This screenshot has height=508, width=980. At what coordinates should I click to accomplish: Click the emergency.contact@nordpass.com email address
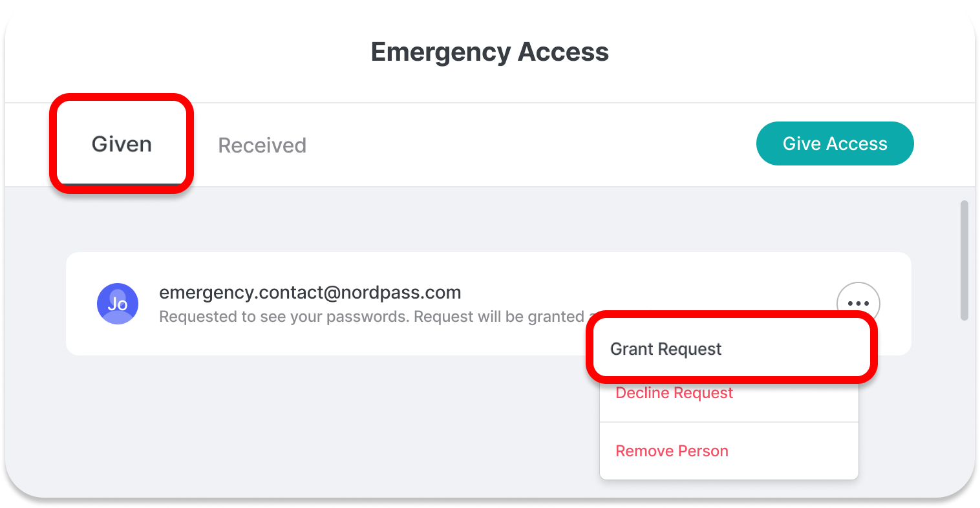coord(310,293)
